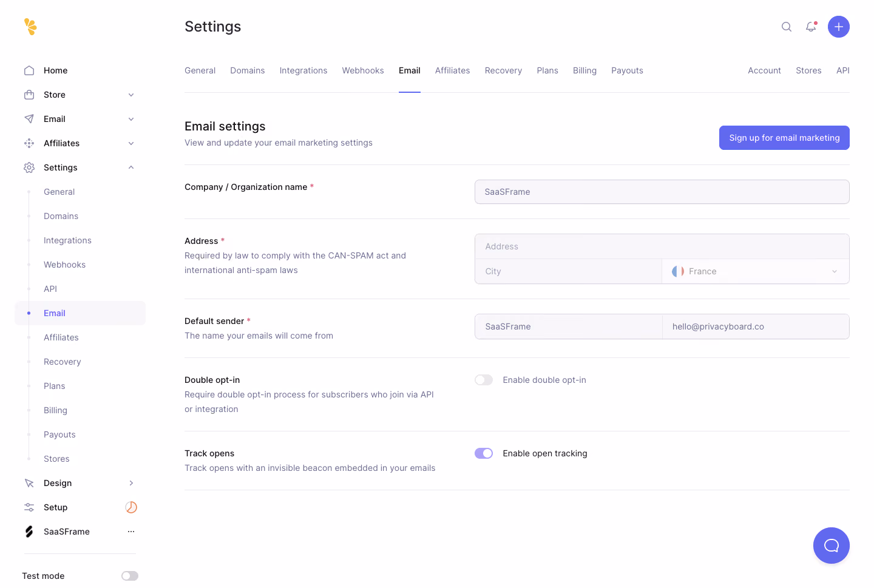Screen dimensions: 874x588
Task: Click the default sender name field
Action: point(568,326)
